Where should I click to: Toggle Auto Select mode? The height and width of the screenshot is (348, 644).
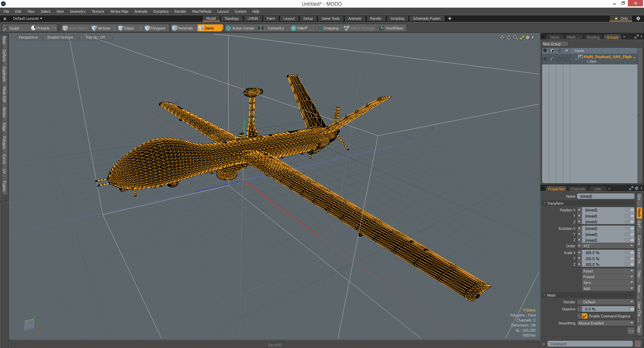pos(75,28)
